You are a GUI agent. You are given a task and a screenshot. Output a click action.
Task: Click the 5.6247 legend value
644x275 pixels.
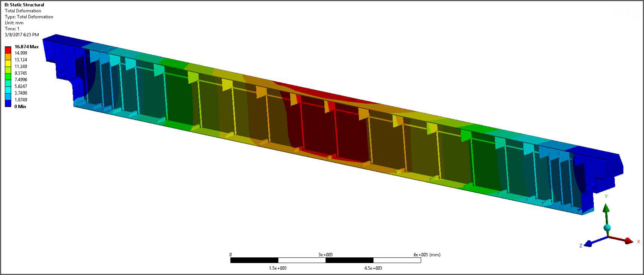pos(21,87)
